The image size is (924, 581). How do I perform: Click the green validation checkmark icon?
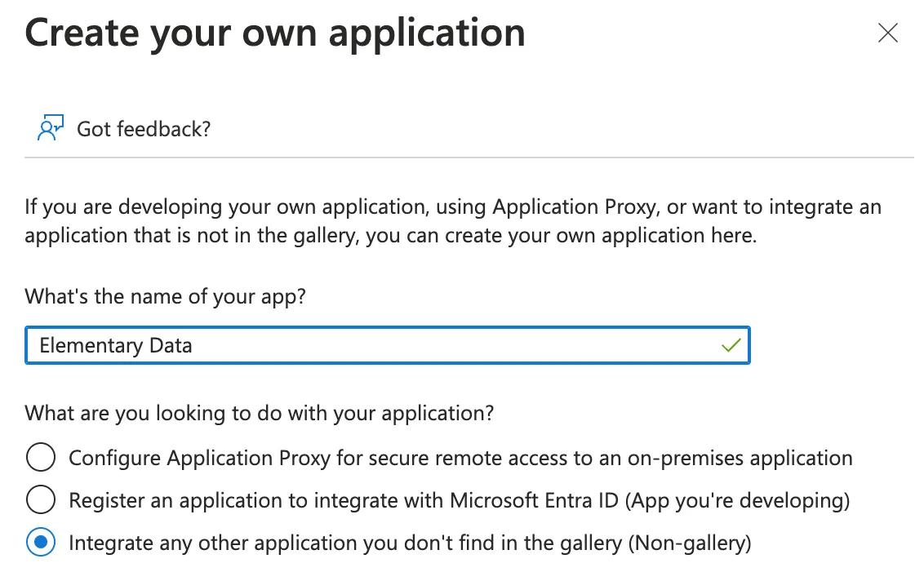(x=731, y=344)
